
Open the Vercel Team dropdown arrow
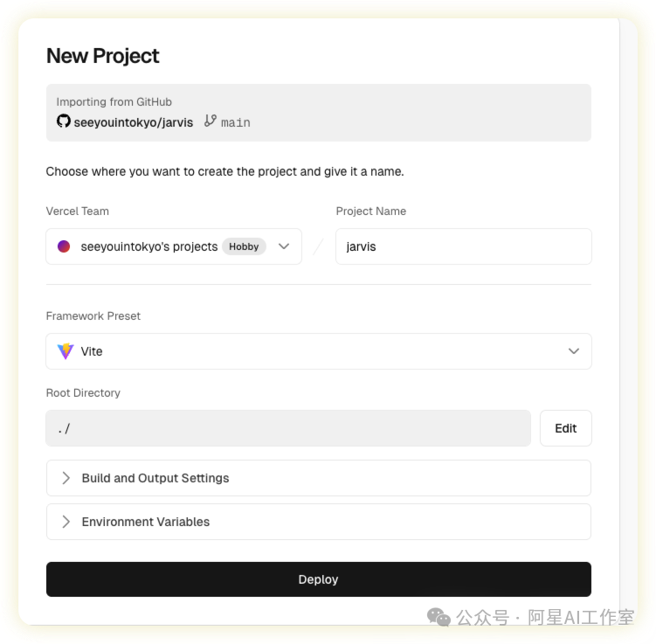tap(284, 246)
